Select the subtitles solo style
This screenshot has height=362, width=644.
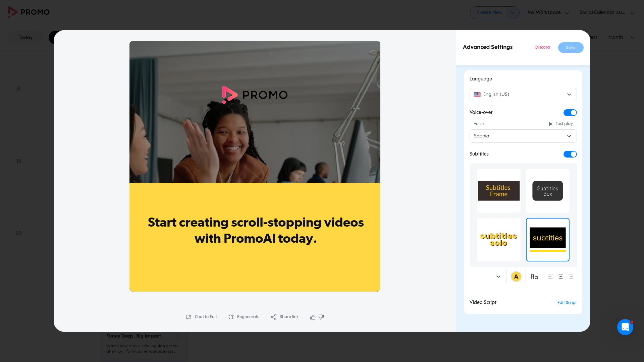pyautogui.click(x=499, y=240)
